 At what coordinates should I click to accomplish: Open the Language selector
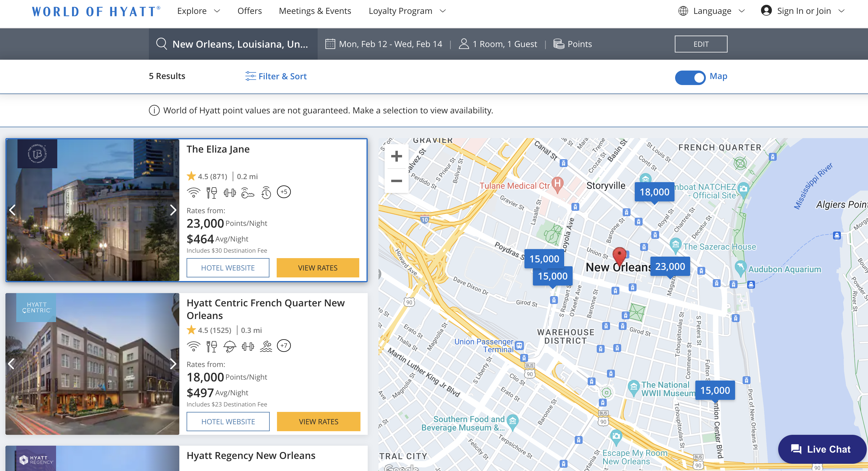[711, 11]
